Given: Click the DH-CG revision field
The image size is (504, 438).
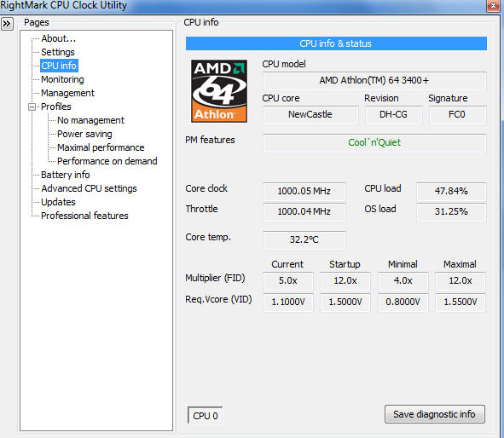Looking at the screenshot, I should (393, 114).
